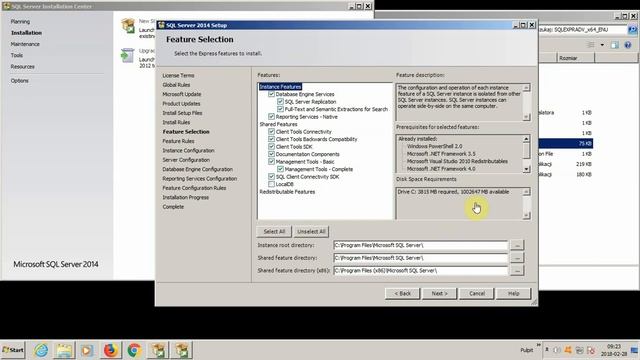Screen dimensions: 640x360
Task: Click Shared feature directory input field
Action: coord(420,258)
